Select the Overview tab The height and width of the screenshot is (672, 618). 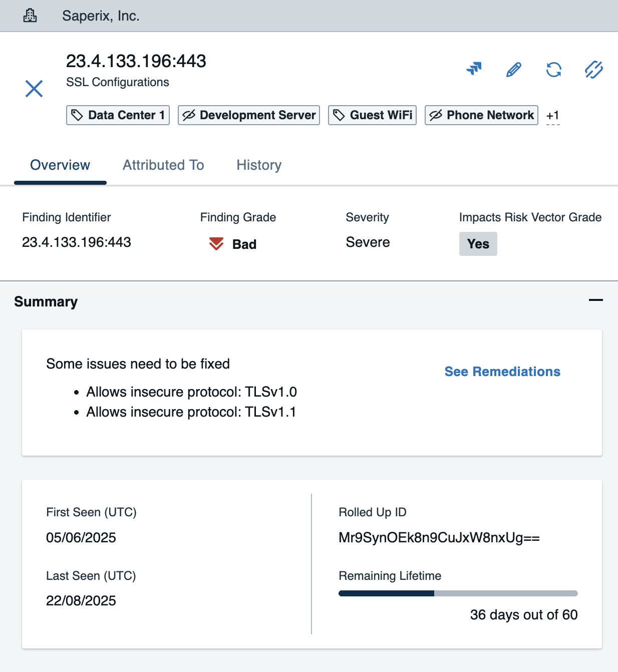click(x=60, y=165)
